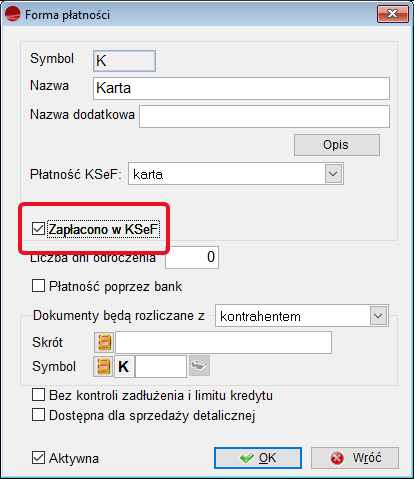Expand the Płatność KSeF dropdown arrow
The width and height of the screenshot is (414, 479).
coord(333,174)
